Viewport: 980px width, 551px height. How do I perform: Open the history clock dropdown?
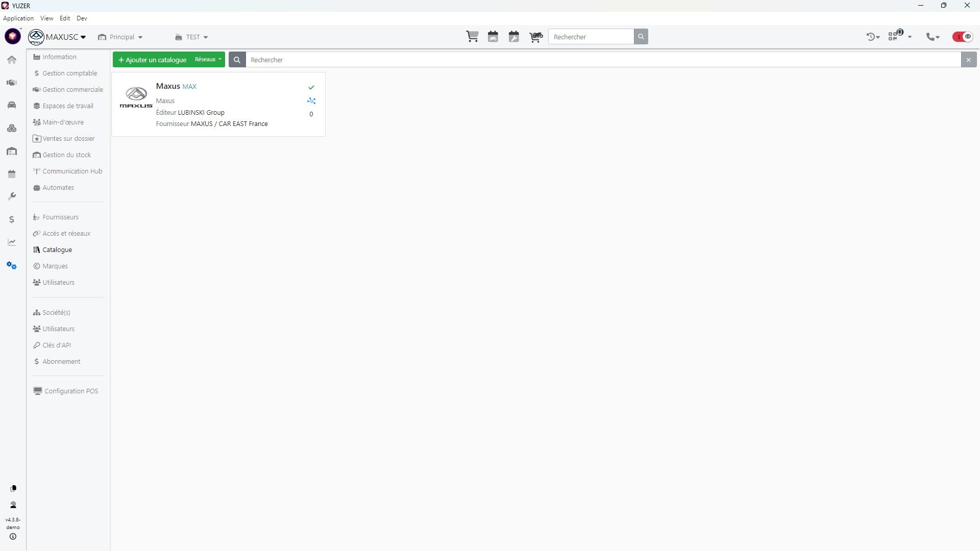click(873, 37)
